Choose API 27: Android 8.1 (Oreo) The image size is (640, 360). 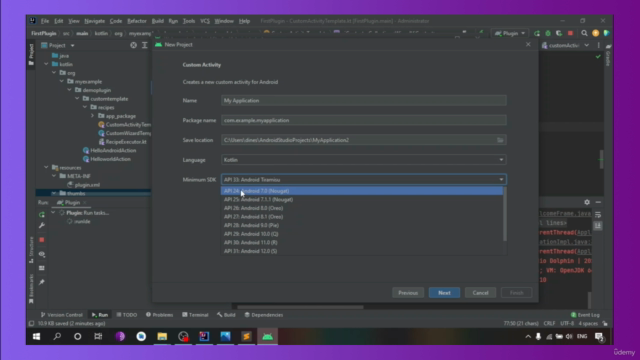click(x=362, y=217)
